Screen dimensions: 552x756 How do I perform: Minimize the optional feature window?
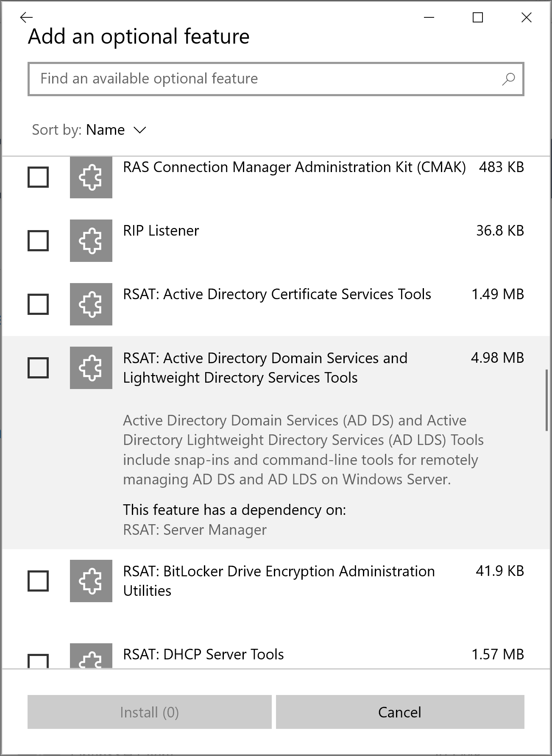pyautogui.click(x=429, y=17)
